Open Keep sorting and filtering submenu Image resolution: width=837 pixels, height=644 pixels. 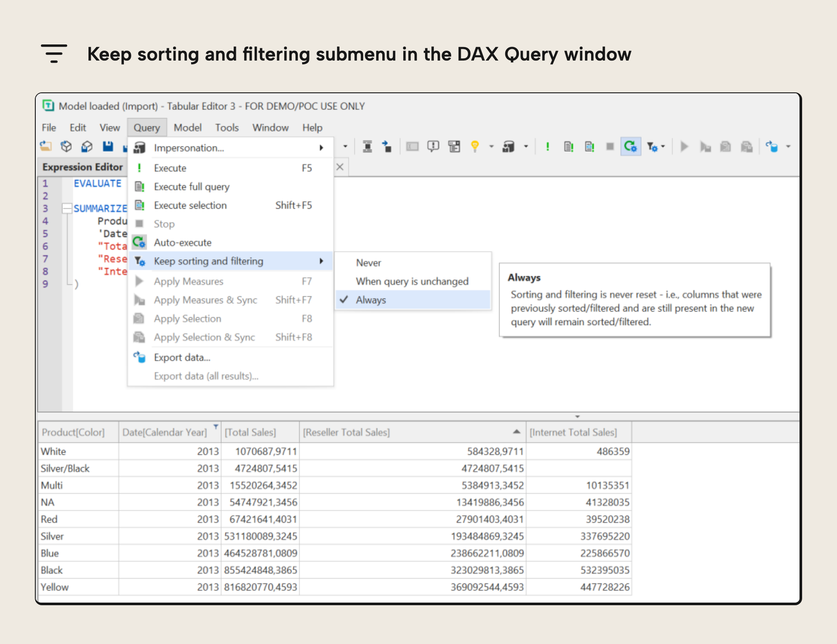point(231,261)
